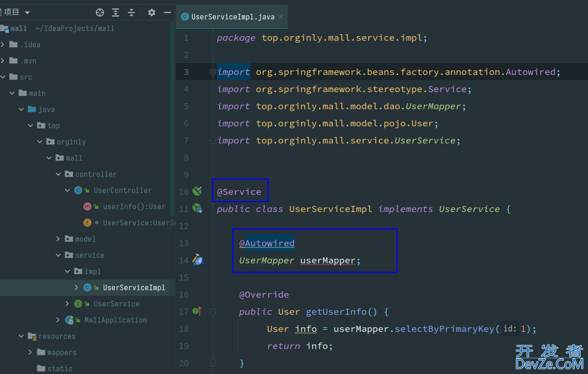588x374 pixels.
Task: Click the Collapse All icon in project toolbar
Action: [131, 12]
